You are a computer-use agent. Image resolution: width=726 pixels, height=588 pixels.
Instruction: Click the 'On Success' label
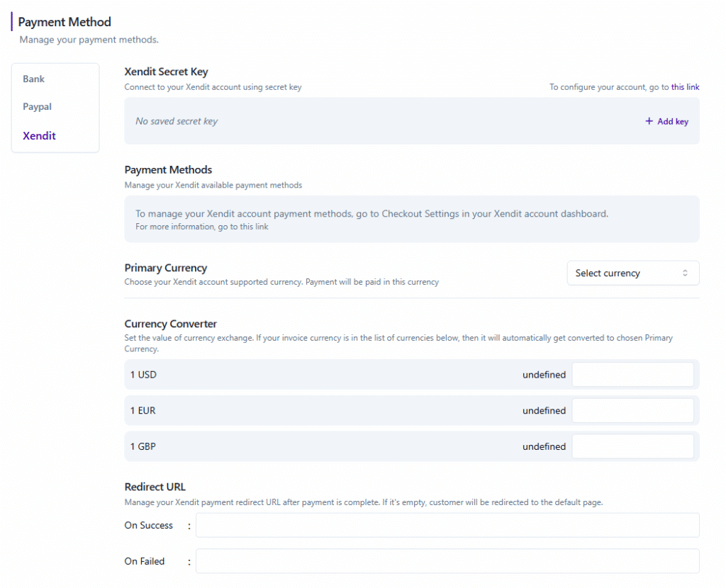149,525
